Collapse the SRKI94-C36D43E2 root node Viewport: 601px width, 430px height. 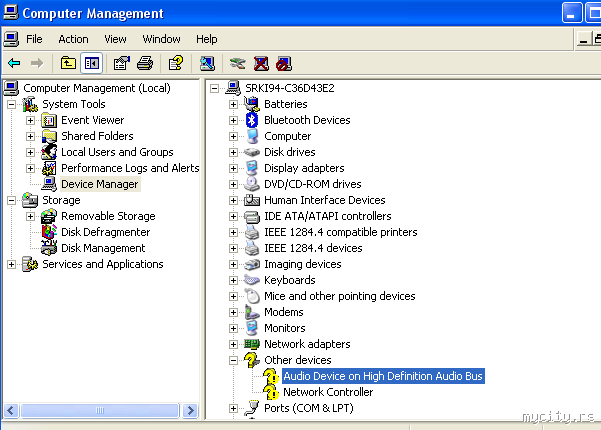coord(214,89)
